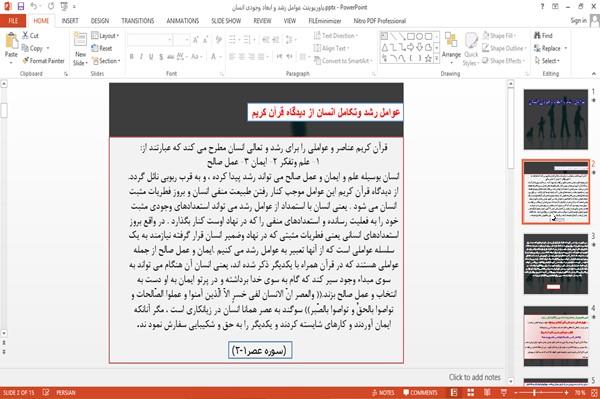The image size is (600, 399).
Task: Open the Align Text dropdown
Action: pos(331,48)
